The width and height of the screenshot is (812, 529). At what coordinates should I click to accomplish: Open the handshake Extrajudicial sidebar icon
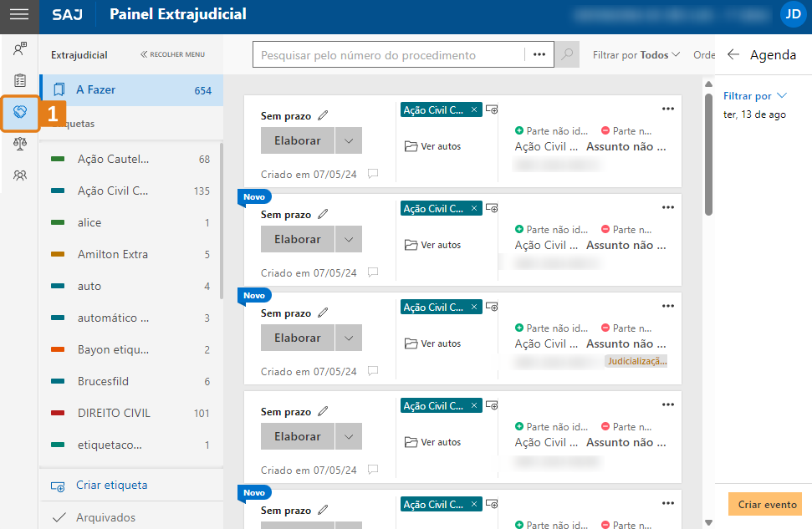click(20, 112)
